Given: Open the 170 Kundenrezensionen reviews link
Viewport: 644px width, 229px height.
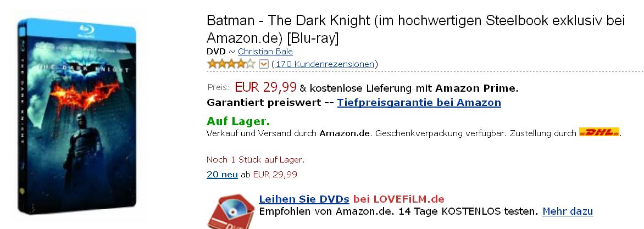Looking at the screenshot, I should pos(324,64).
